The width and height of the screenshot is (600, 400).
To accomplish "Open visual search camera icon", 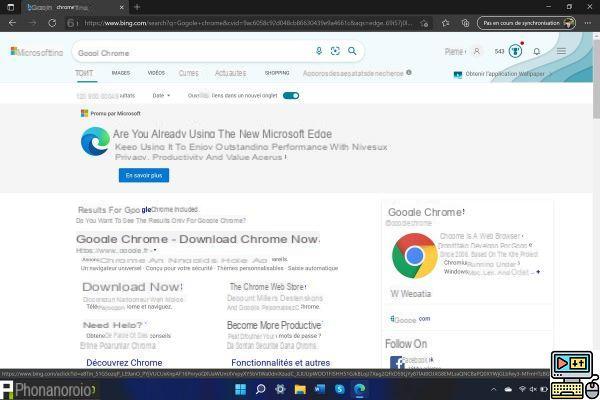I will point(335,51).
